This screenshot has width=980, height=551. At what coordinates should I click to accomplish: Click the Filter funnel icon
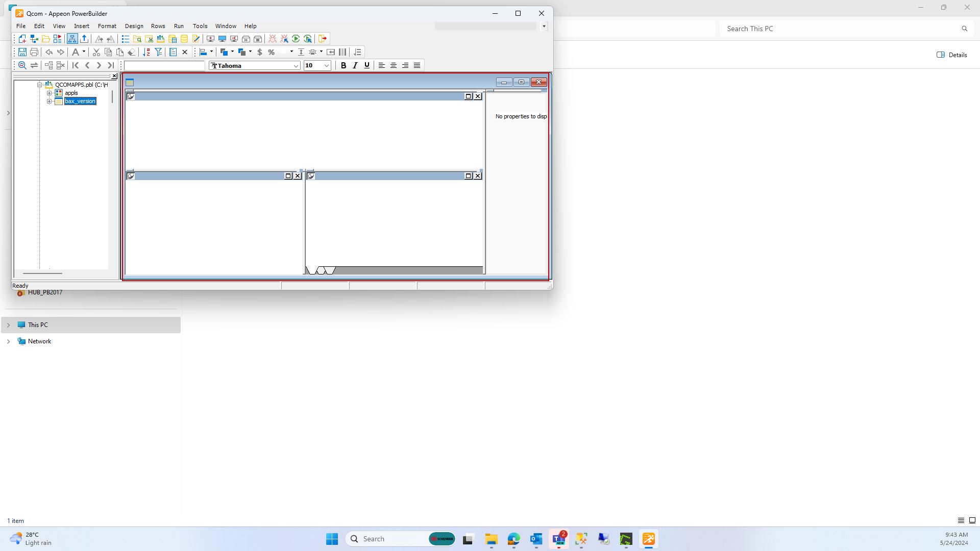159,52
